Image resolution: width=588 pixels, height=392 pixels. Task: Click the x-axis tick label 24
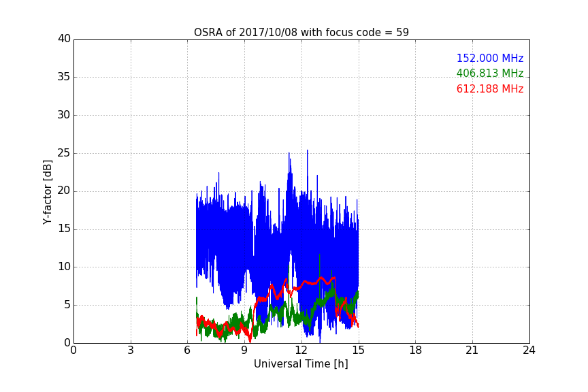click(529, 350)
